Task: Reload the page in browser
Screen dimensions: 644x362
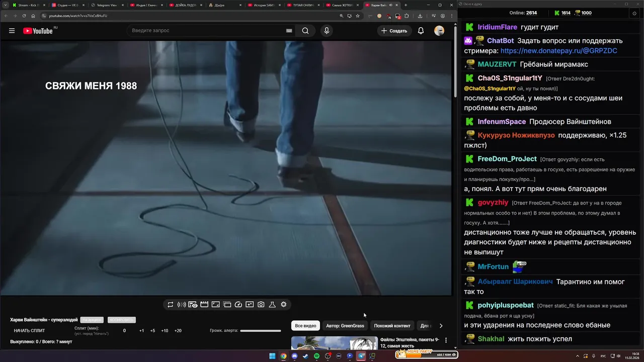Action: pyautogui.click(x=24, y=16)
